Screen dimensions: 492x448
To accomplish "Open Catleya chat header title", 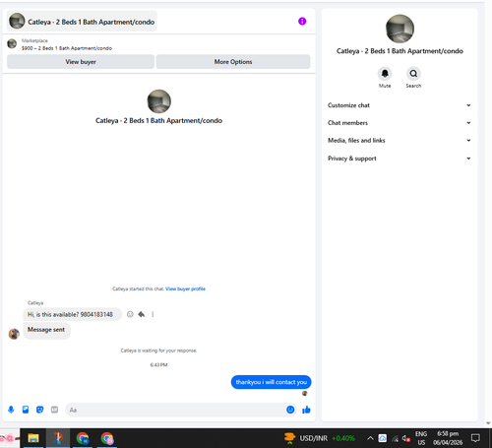I will [82, 22].
